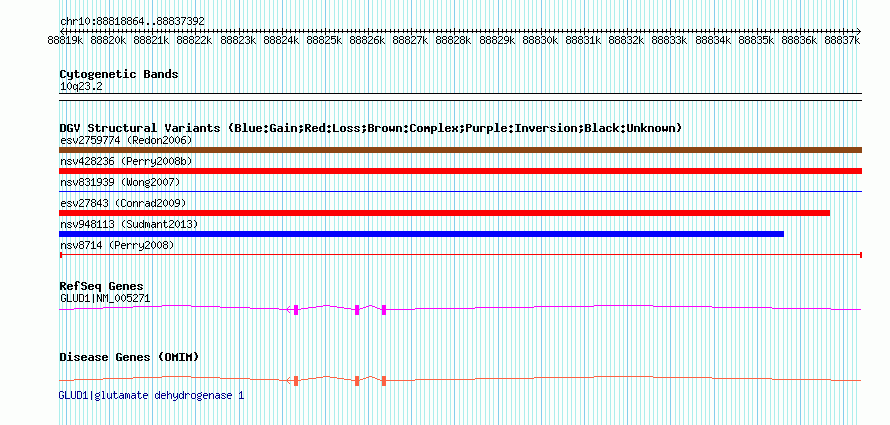
Task: Click the 88828k ruler tick label
Action: [x=454, y=40]
